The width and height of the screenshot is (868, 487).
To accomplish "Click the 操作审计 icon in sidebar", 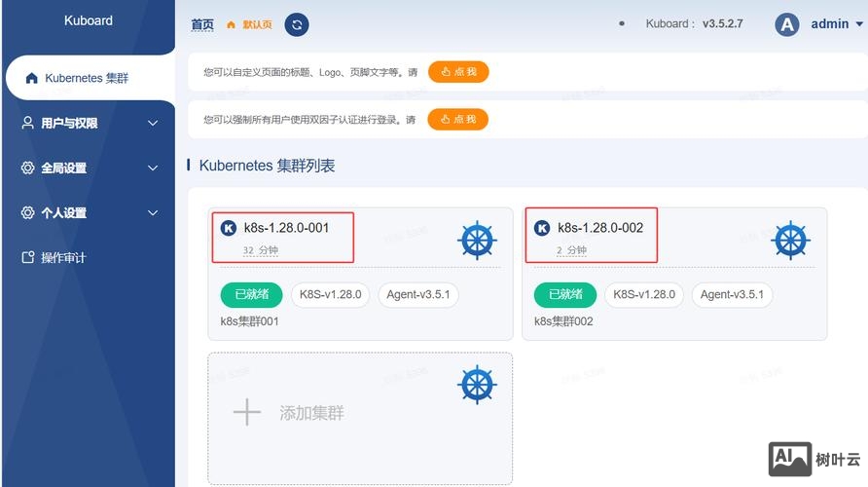I will tap(27, 257).
